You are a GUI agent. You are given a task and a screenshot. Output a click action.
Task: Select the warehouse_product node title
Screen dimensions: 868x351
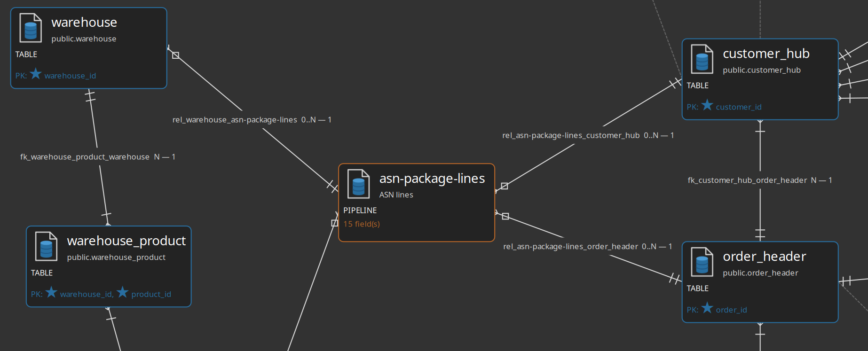tap(126, 241)
